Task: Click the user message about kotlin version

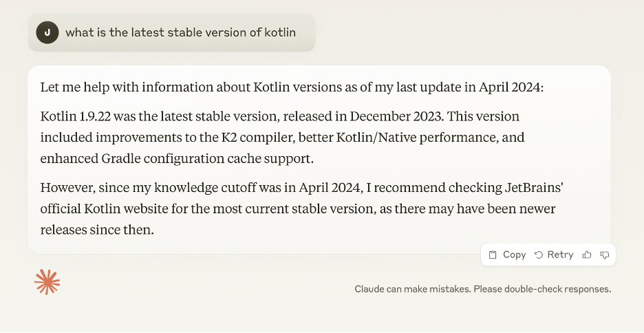Action: 180,32
